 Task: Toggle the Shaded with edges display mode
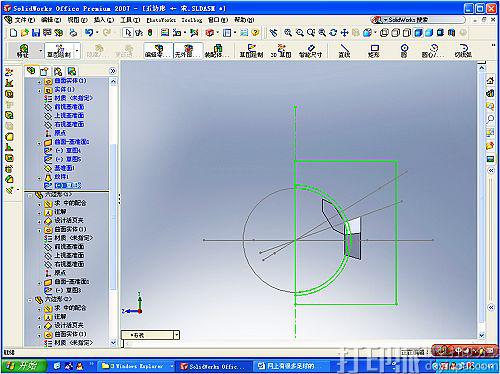click(x=418, y=33)
